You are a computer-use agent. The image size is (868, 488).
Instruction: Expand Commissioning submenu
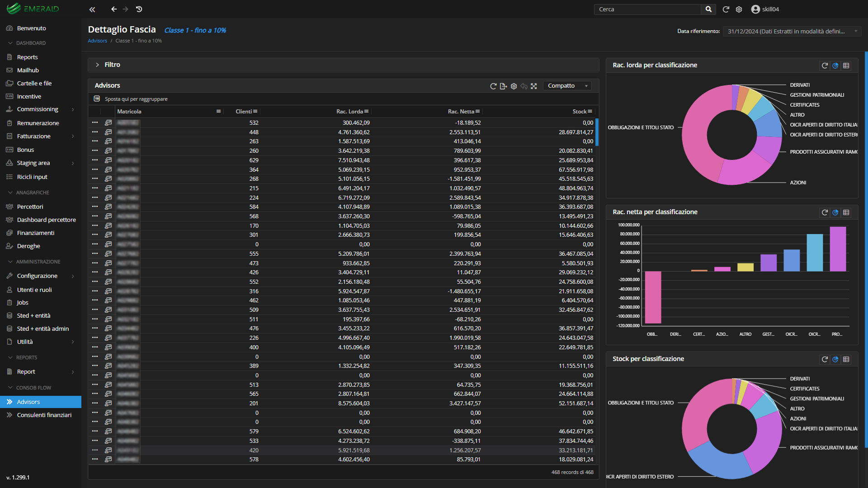click(41, 109)
